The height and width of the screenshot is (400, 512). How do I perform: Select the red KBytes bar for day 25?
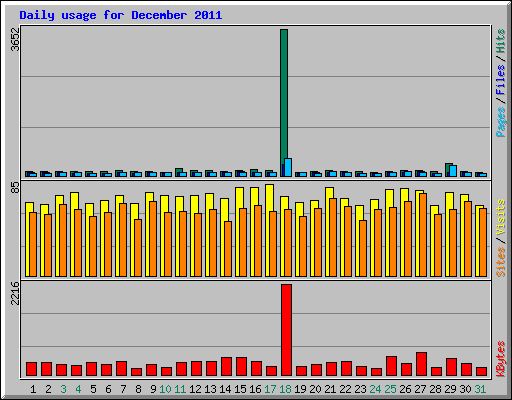click(391, 366)
